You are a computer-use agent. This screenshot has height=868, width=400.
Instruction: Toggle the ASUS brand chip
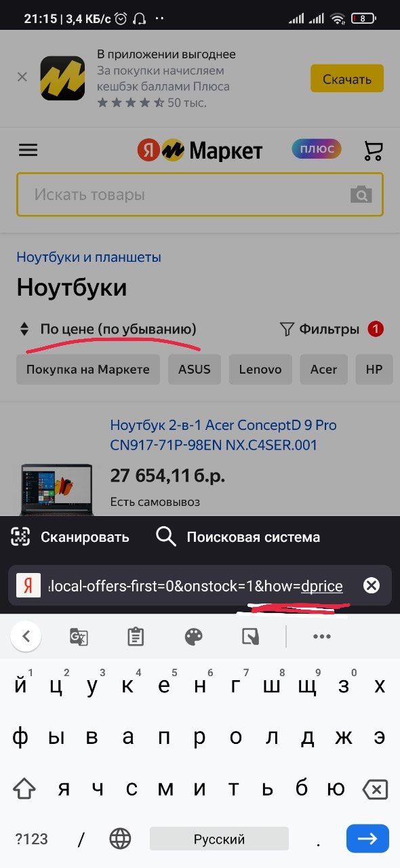[195, 370]
